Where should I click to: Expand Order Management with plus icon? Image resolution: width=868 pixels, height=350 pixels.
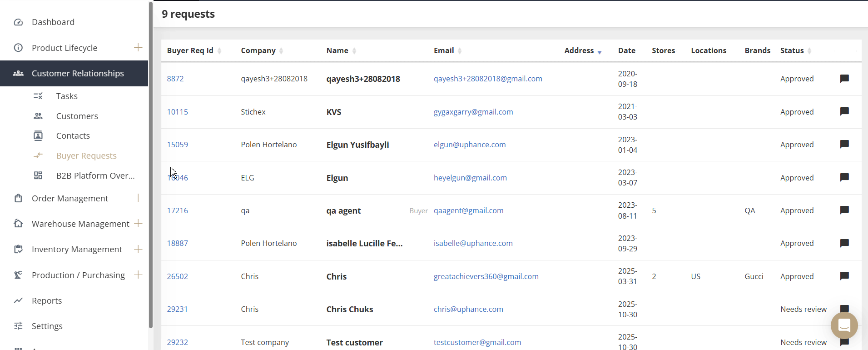[x=138, y=198]
